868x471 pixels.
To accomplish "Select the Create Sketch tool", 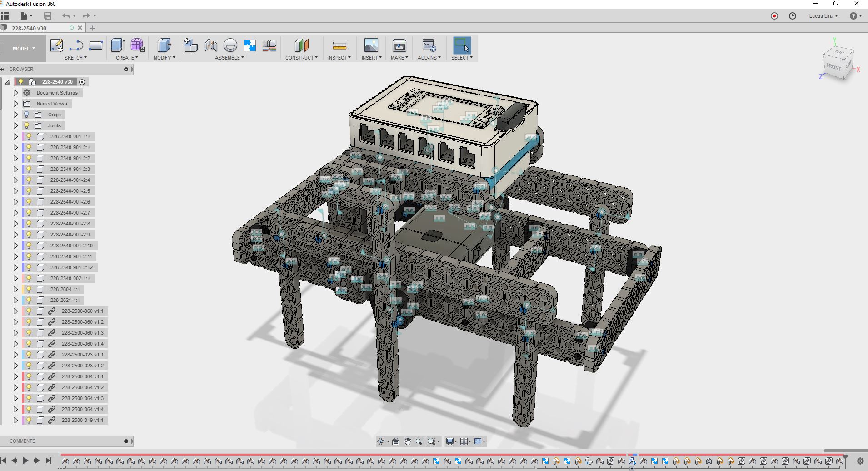I will pyautogui.click(x=56, y=45).
